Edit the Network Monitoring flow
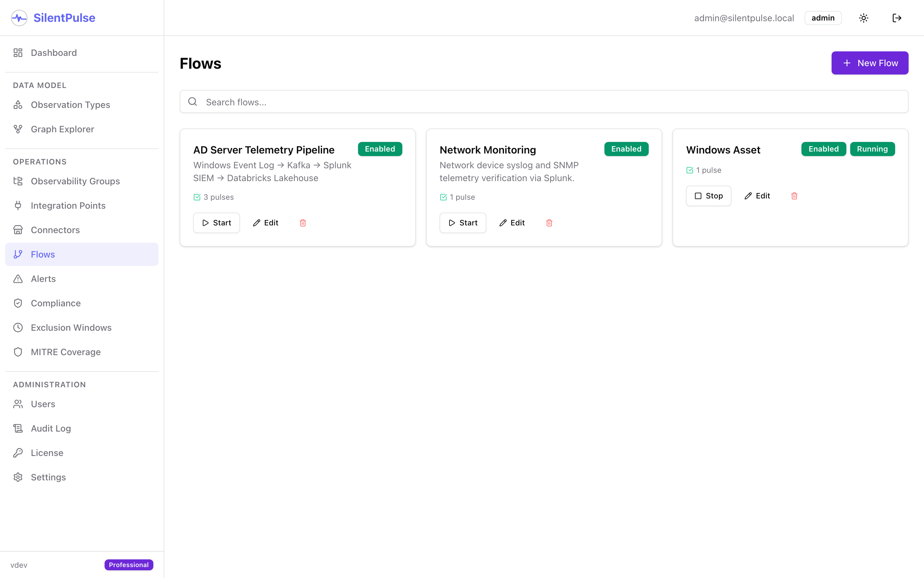The image size is (924, 578). 512,223
